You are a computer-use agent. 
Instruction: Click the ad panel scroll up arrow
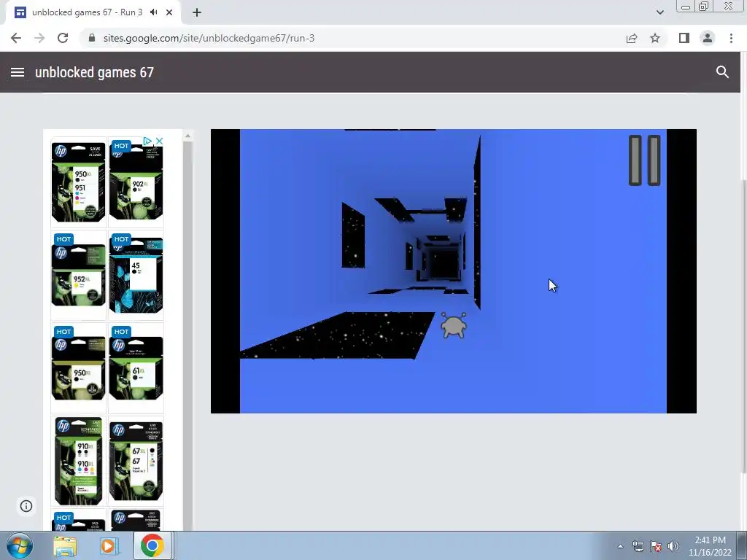[187, 136]
